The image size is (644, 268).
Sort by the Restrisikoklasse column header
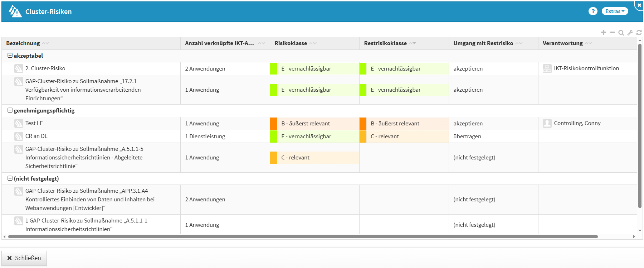(385, 43)
